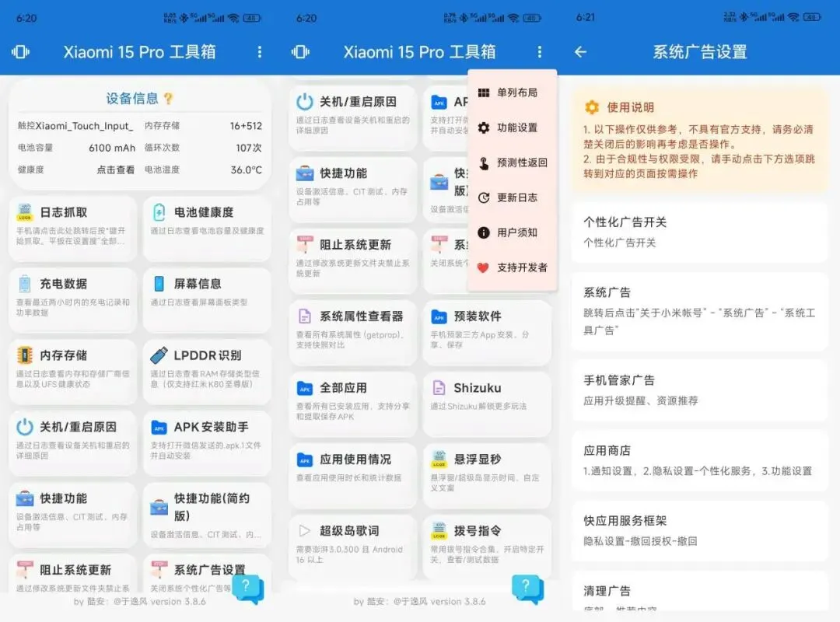Tap the 触控Xiaomi_Touch_Input_ entry
The width and height of the screenshot is (840, 622).
[75, 126]
